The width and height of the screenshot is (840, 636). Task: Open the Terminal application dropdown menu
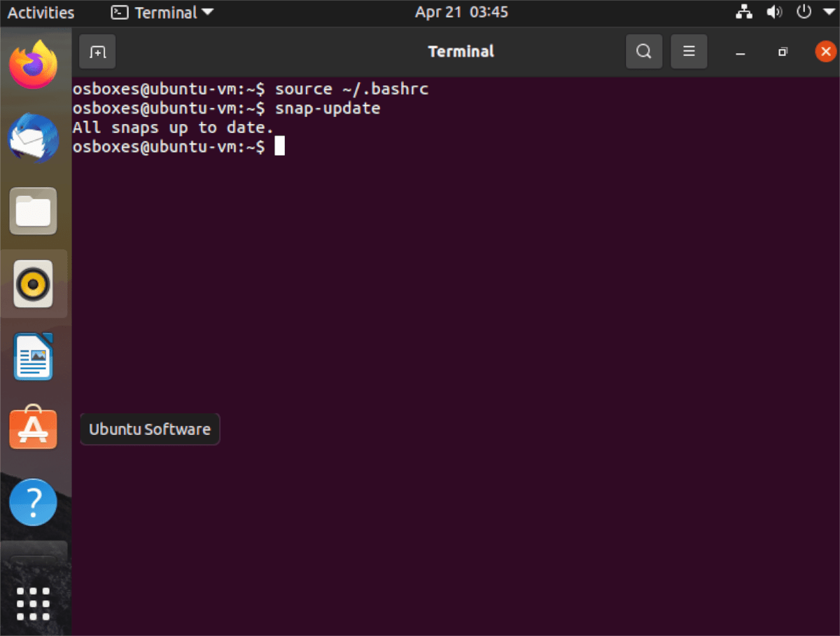(161, 12)
